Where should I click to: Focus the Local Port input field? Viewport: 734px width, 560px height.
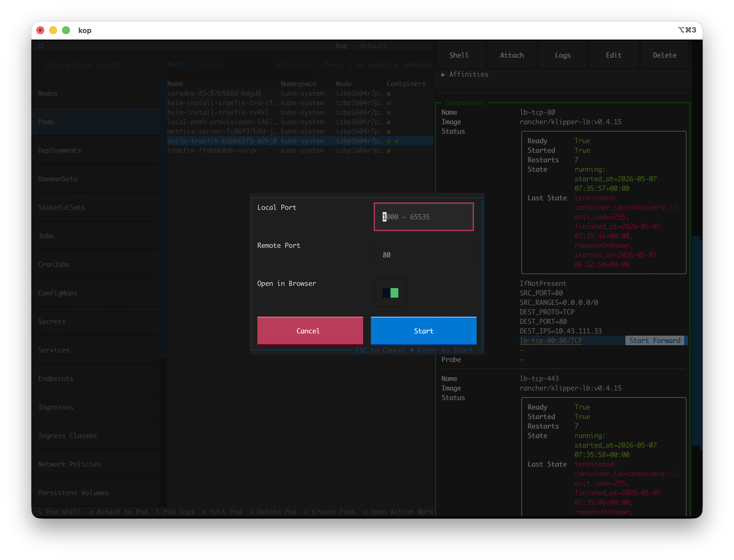[x=423, y=217]
